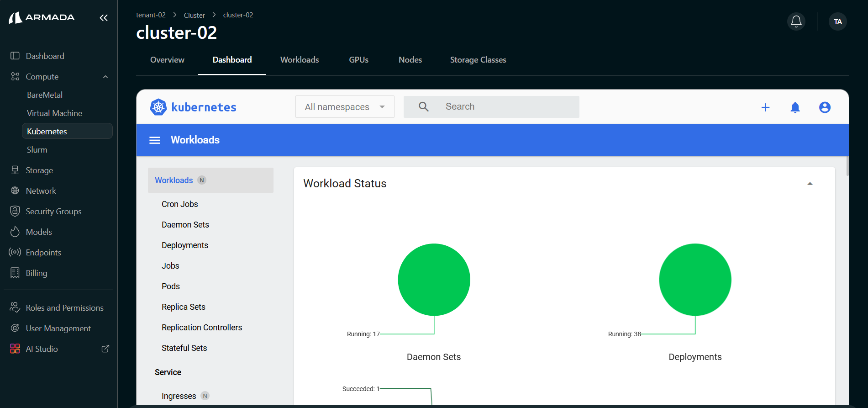Click the Roles and Permissions icon

coord(15,307)
